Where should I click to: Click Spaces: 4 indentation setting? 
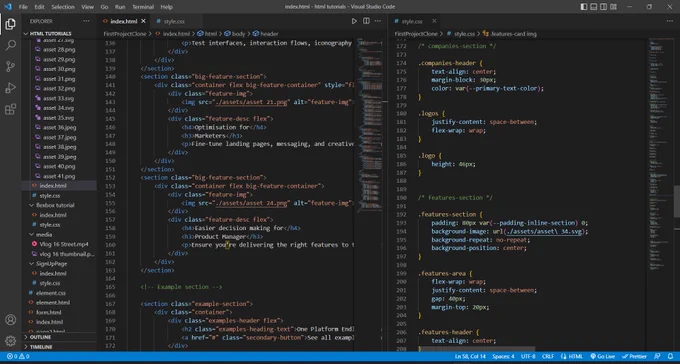(503, 356)
